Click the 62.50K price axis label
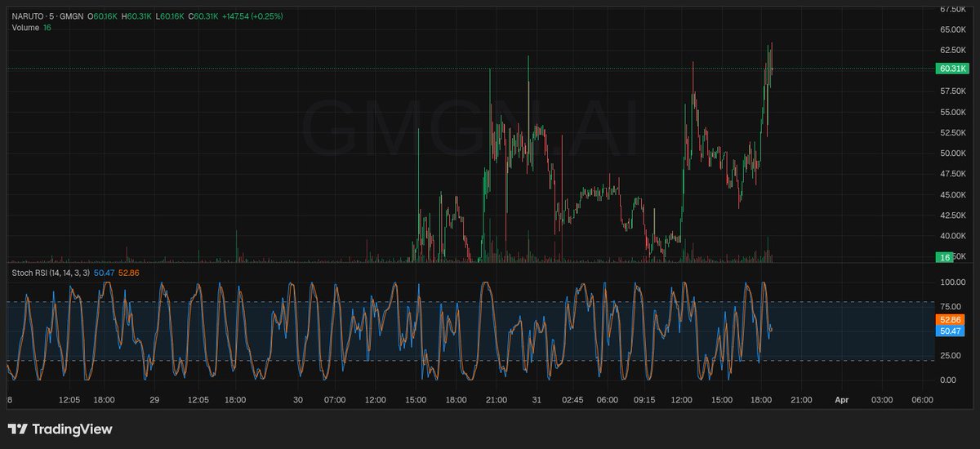980x449 pixels. click(953, 50)
